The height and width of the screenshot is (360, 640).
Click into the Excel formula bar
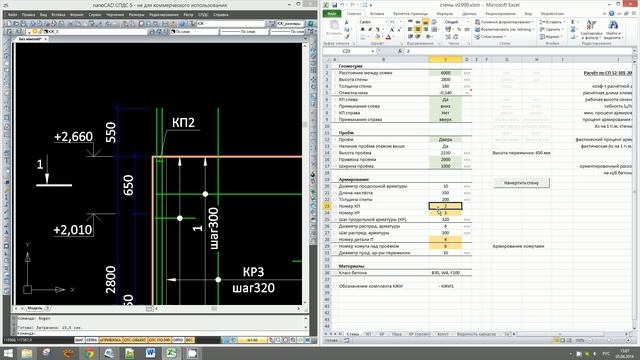point(518,51)
